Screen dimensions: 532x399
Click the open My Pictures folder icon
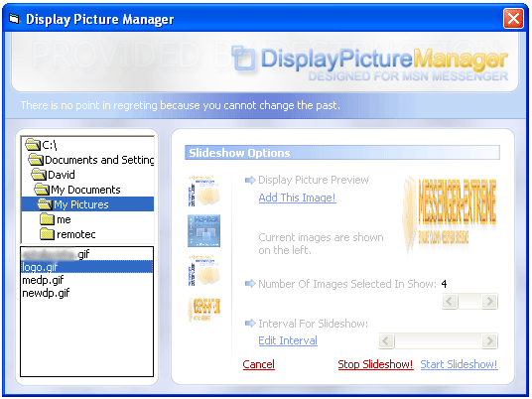pyautogui.click(x=45, y=204)
